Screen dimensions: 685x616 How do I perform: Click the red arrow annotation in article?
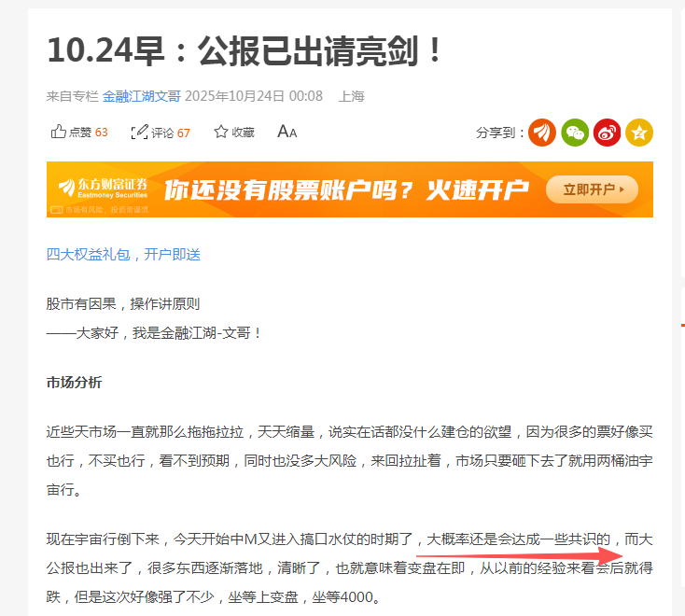coord(519,555)
